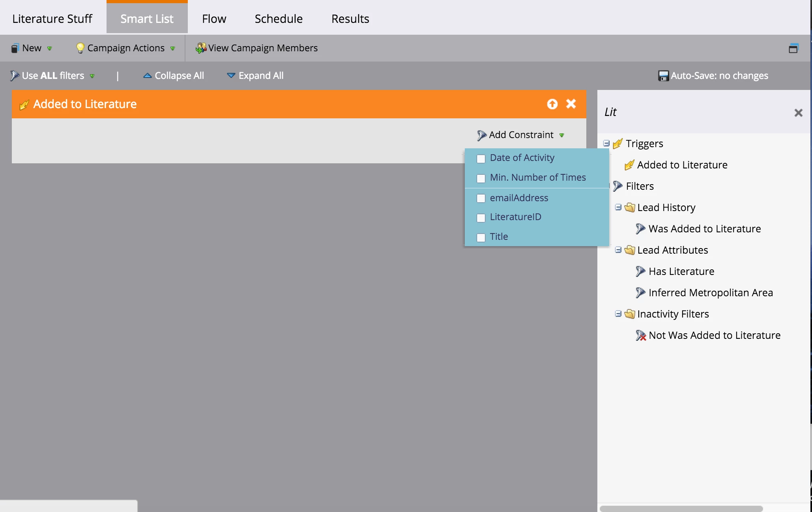Remove the Added to Literature trigger with X
This screenshot has height=512, width=812.
click(x=571, y=104)
